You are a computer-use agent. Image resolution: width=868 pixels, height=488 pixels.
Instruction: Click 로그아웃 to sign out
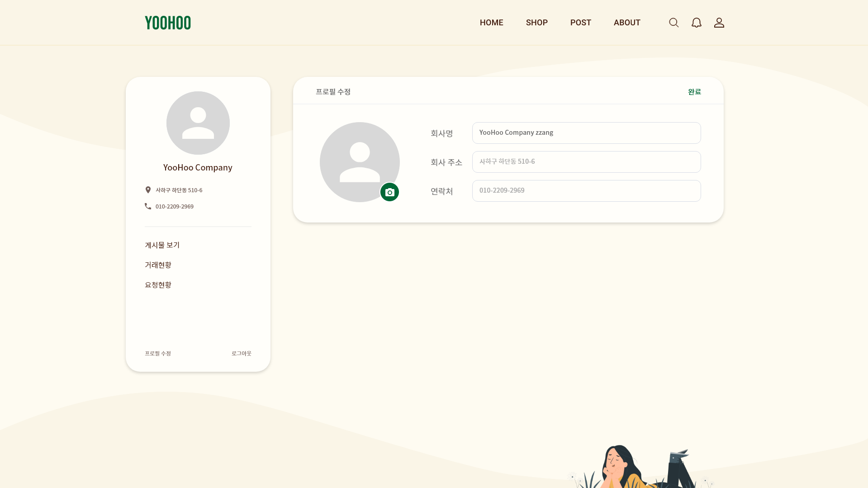241,353
